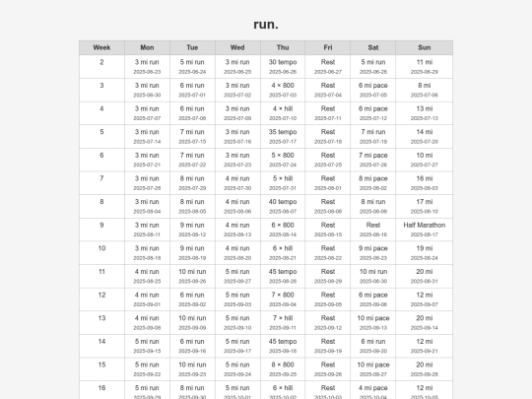
Task: Click the Week column header
Action: (101, 48)
